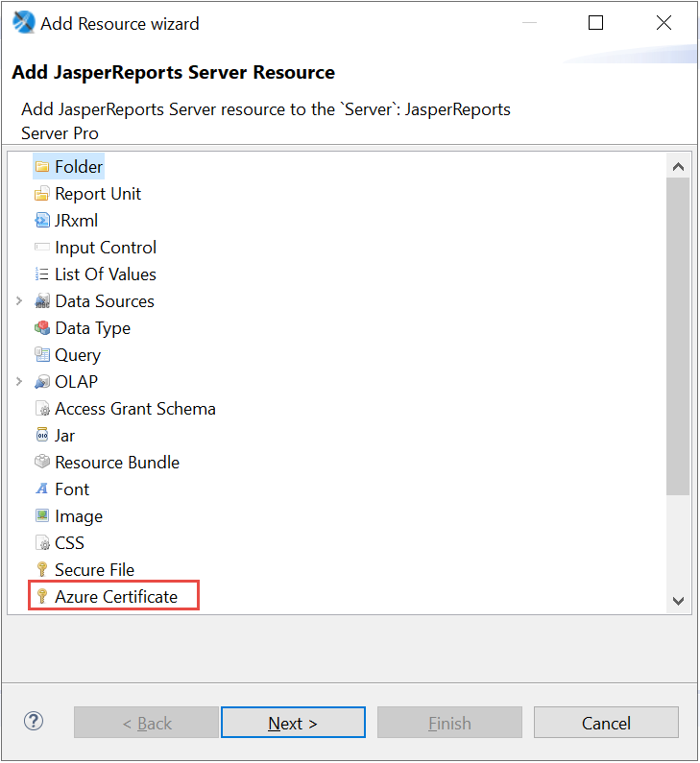Click the OLAP icon
This screenshot has width=700, height=763.
[x=42, y=382]
